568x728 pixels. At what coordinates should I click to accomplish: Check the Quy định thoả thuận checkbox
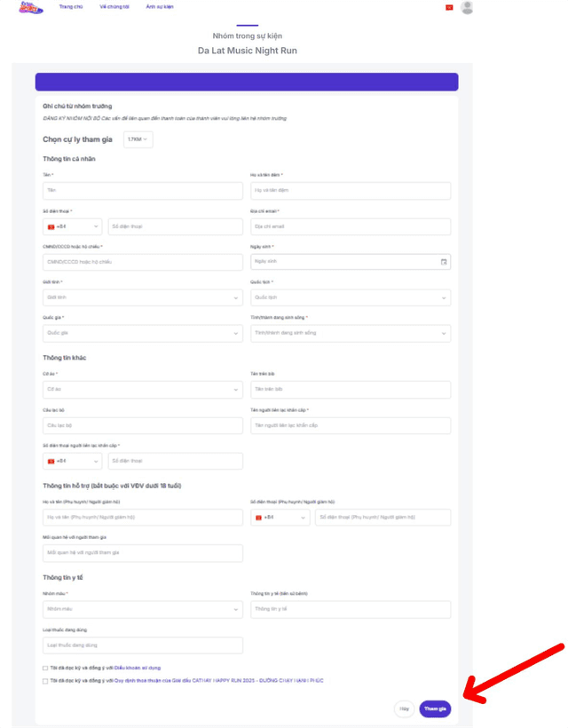45,681
